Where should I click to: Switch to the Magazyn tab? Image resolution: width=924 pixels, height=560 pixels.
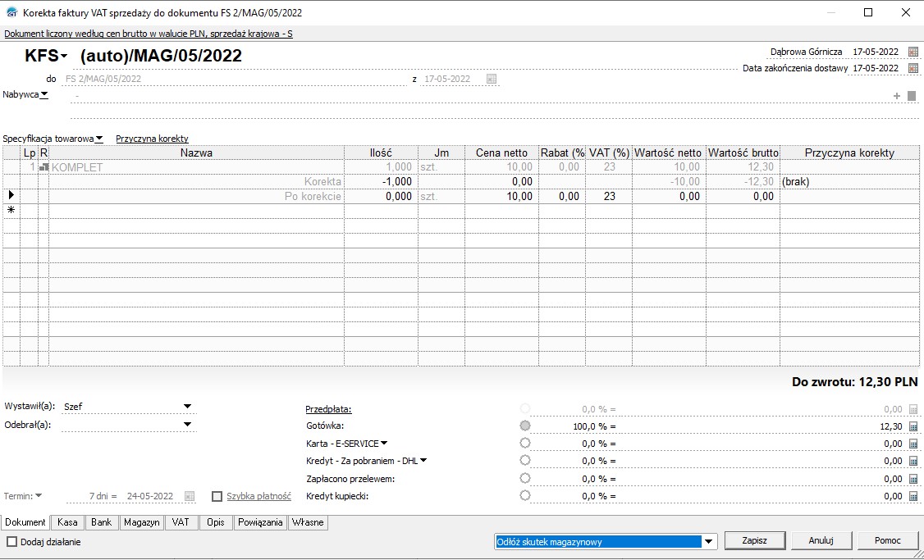click(x=142, y=522)
